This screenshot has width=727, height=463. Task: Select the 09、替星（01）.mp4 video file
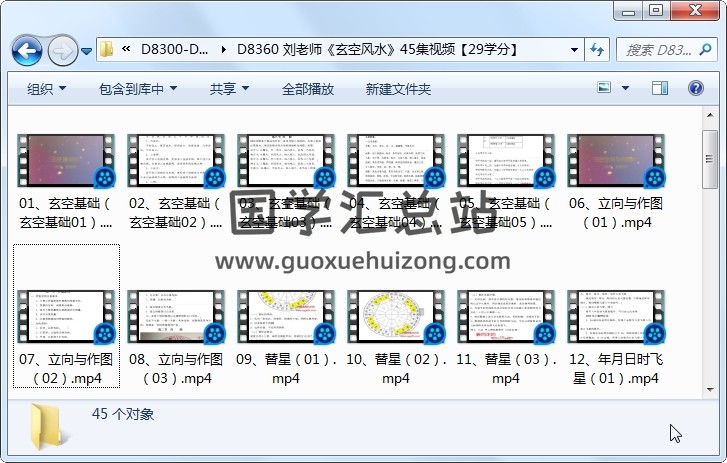coord(284,335)
